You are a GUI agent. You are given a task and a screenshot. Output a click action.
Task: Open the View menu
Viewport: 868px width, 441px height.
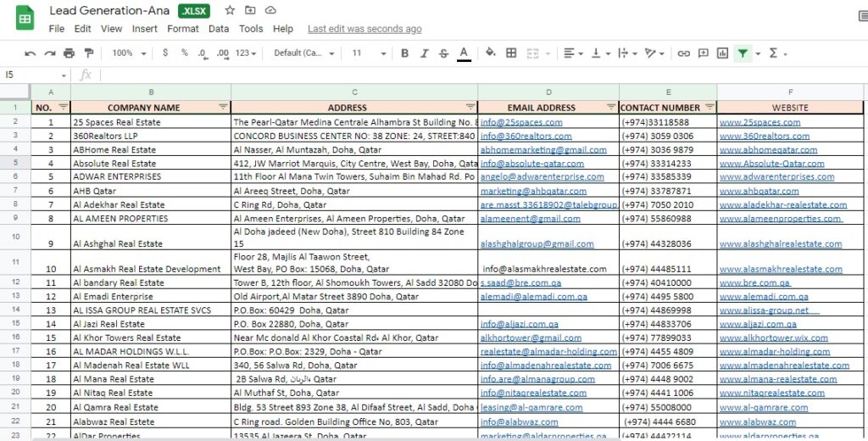click(x=111, y=29)
